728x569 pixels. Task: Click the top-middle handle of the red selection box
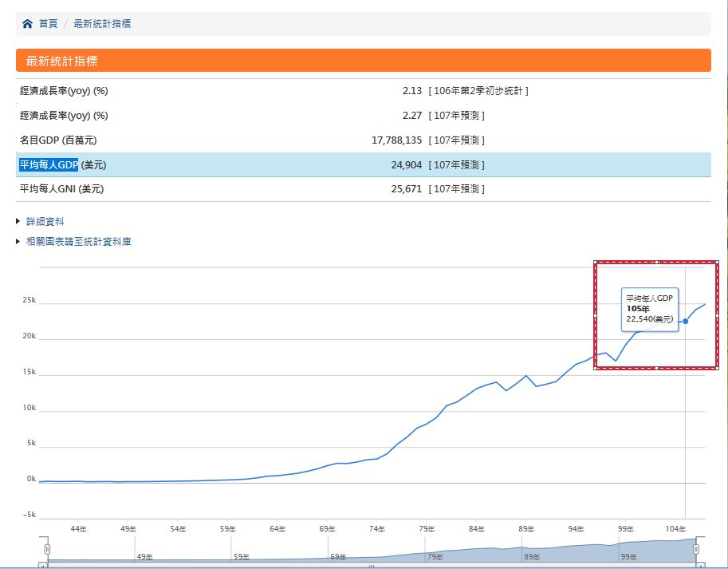click(x=656, y=262)
